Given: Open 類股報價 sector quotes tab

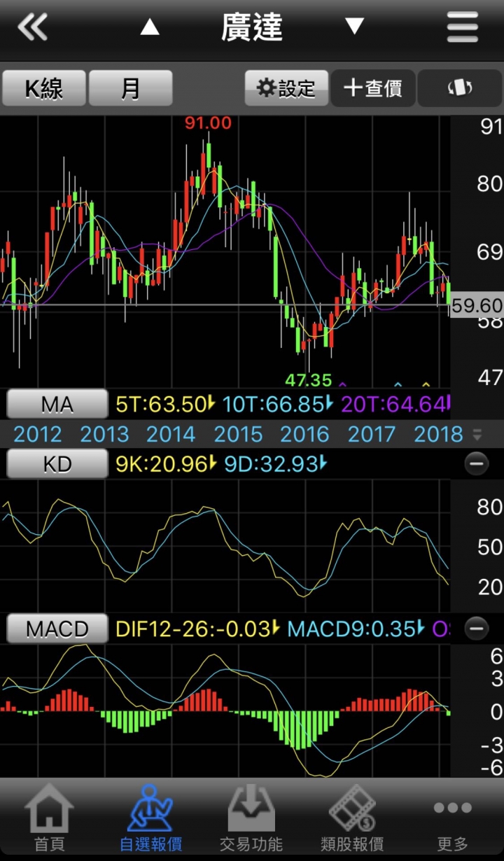Looking at the screenshot, I should pos(352,818).
